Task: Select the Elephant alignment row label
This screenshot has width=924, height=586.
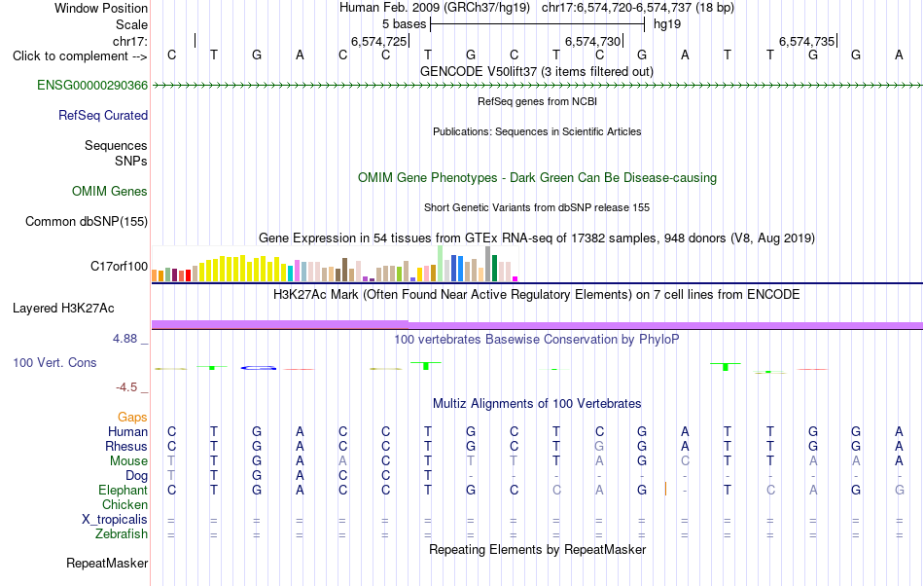Action: coord(124,491)
